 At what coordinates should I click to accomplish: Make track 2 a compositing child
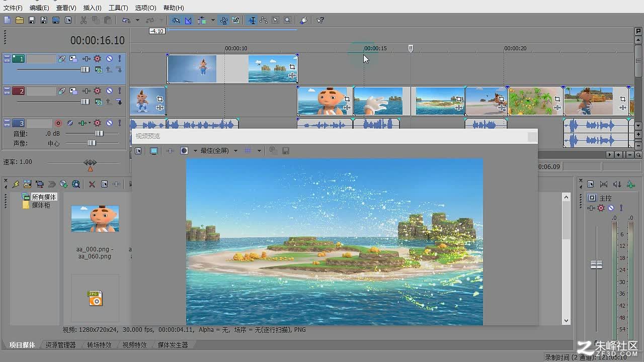click(x=119, y=102)
